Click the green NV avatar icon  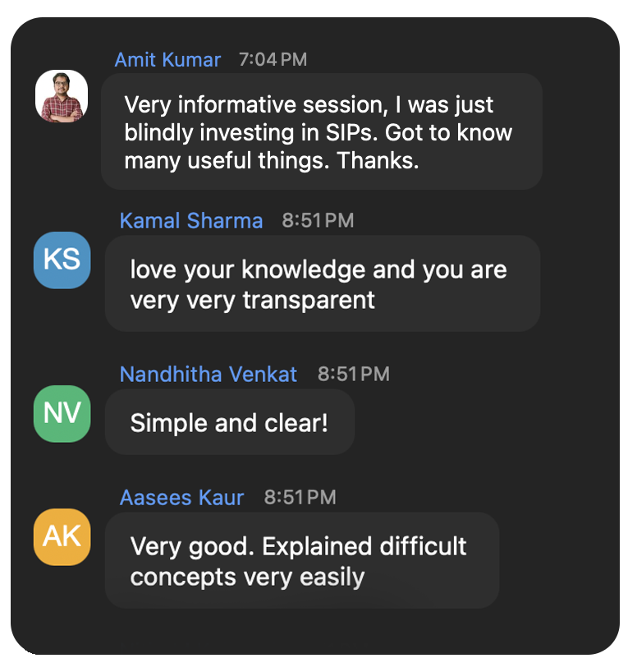click(62, 413)
